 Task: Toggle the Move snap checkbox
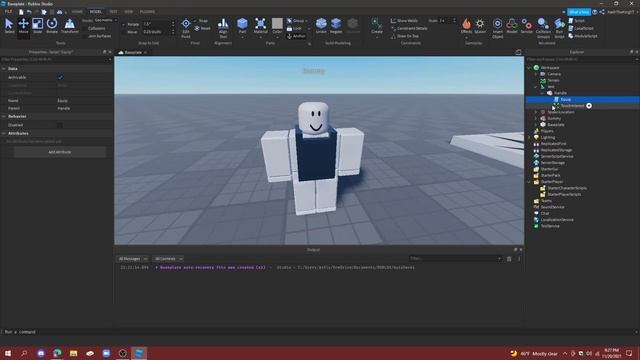point(124,31)
